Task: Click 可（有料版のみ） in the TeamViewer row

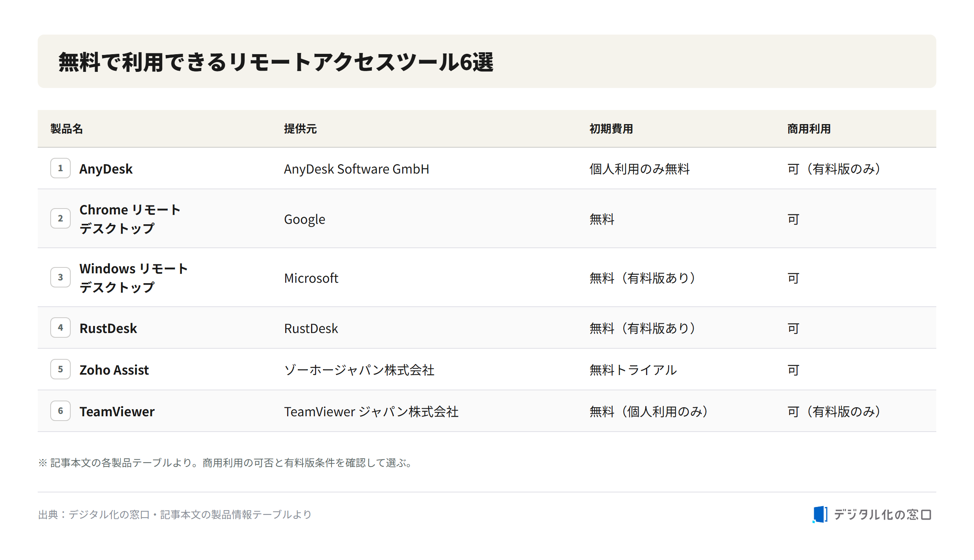Action: pyautogui.click(x=835, y=412)
